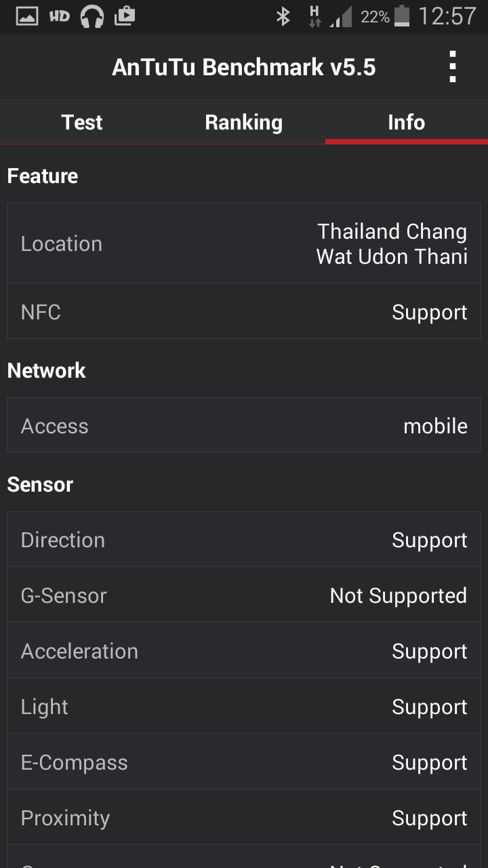Switch to the Ranking tab

pyautogui.click(x=243, y=122)
